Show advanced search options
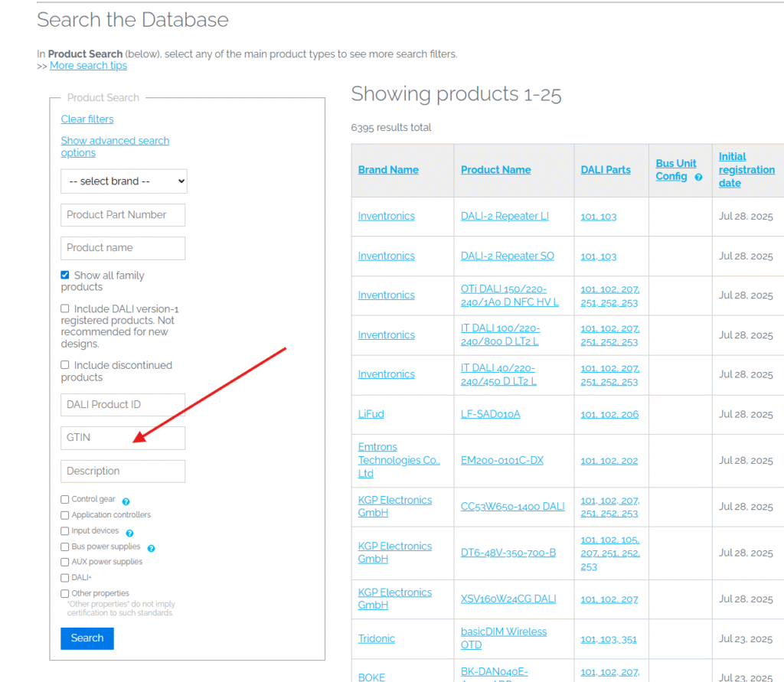This screenshot has width=784, height=682. coord(115,146)
